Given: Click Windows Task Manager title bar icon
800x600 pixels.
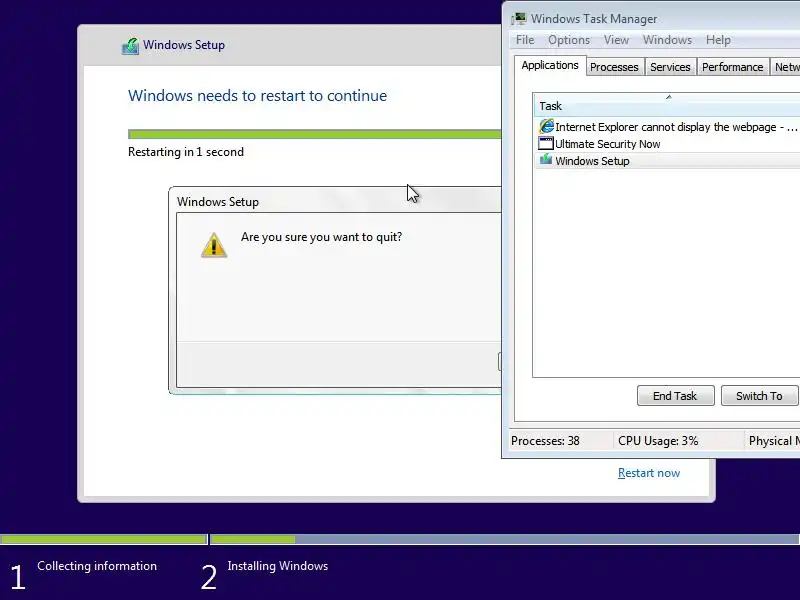Looking at the screenshot, I should 519,19.
